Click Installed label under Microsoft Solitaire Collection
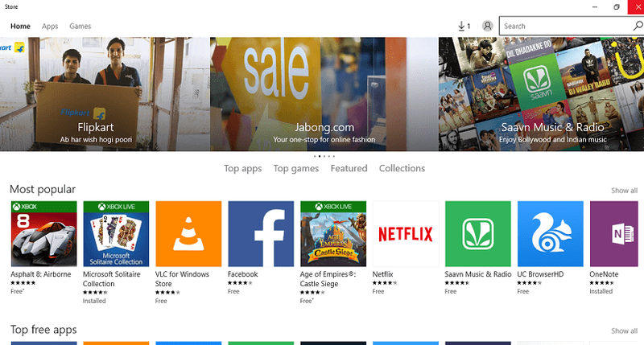 [x=94, y=301]
